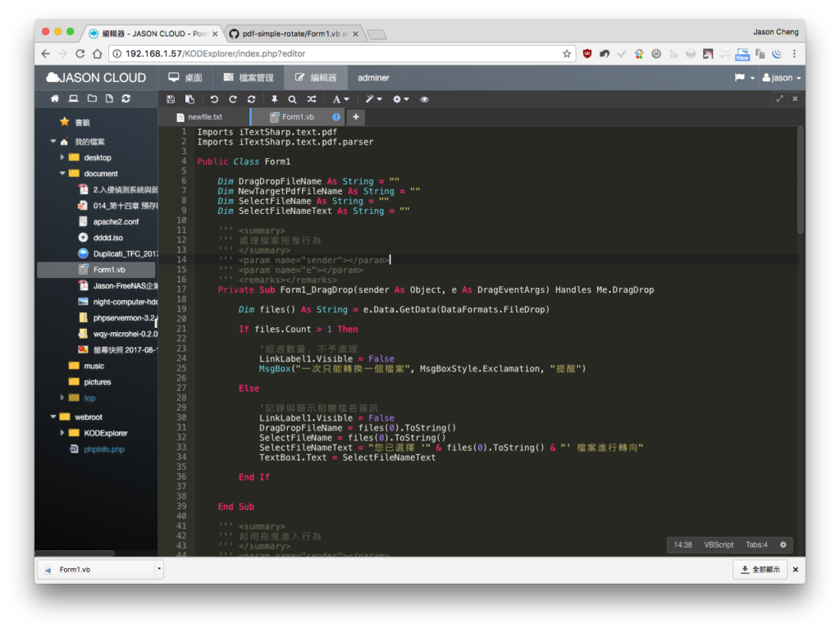
Task: Click the laptop icon in sidebar toolbar
Action: (x=73, y=98)
